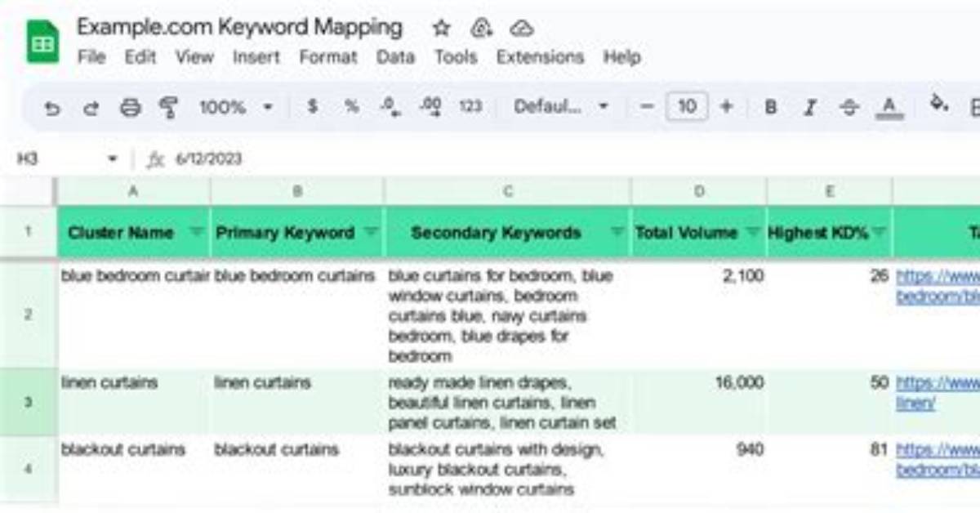This screenshot has width=980, height=513.
Task: Open the Help menu
Action: tap(621, 57)
